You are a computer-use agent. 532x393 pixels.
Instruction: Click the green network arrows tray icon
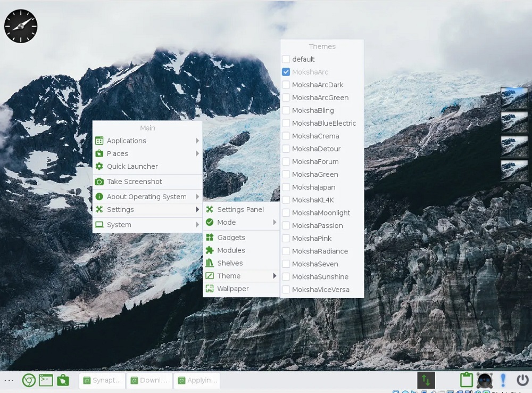[x=426, y=380]
